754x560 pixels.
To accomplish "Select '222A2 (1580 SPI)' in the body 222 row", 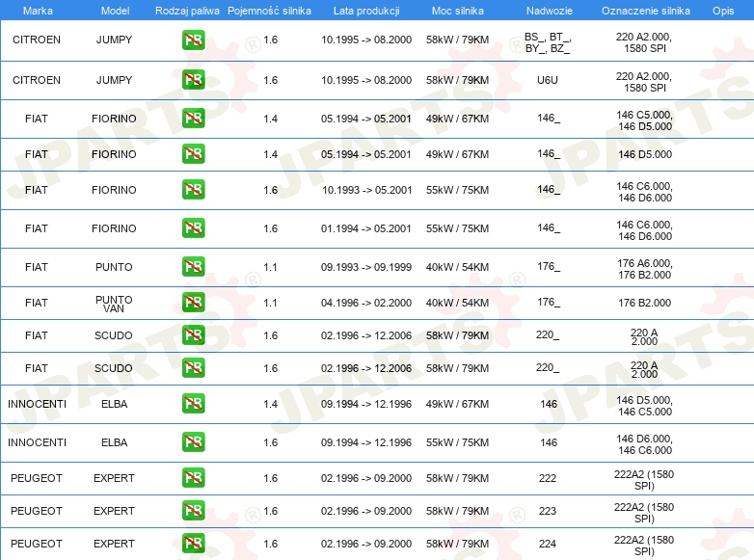I will 644,480.
